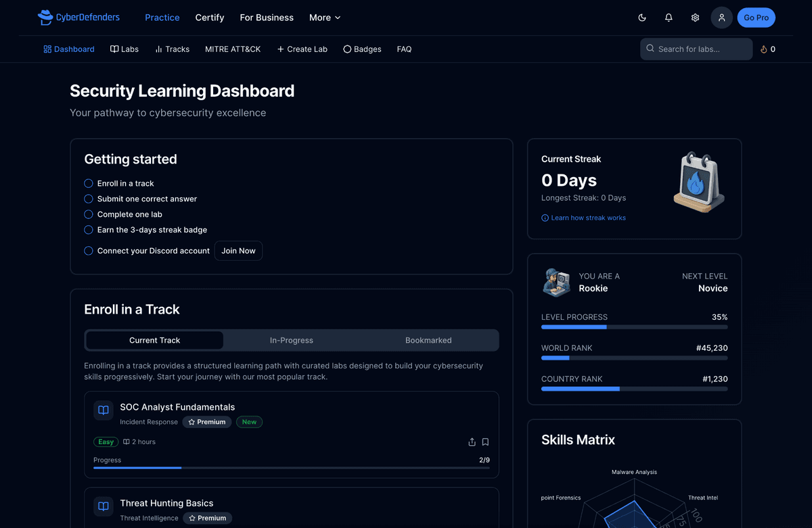Click the Threat Intelligence category text
812x528 pixels.
tap(149, 518)
